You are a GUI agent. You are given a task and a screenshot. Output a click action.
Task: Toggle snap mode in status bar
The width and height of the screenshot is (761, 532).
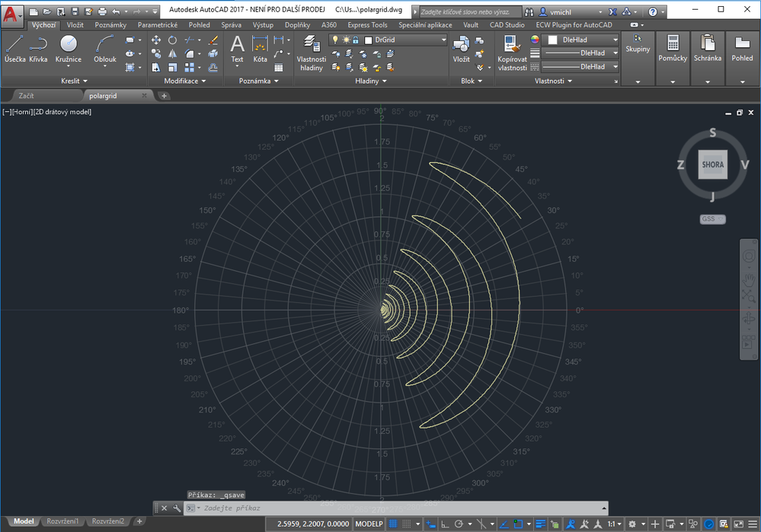(x=407, y=524)
